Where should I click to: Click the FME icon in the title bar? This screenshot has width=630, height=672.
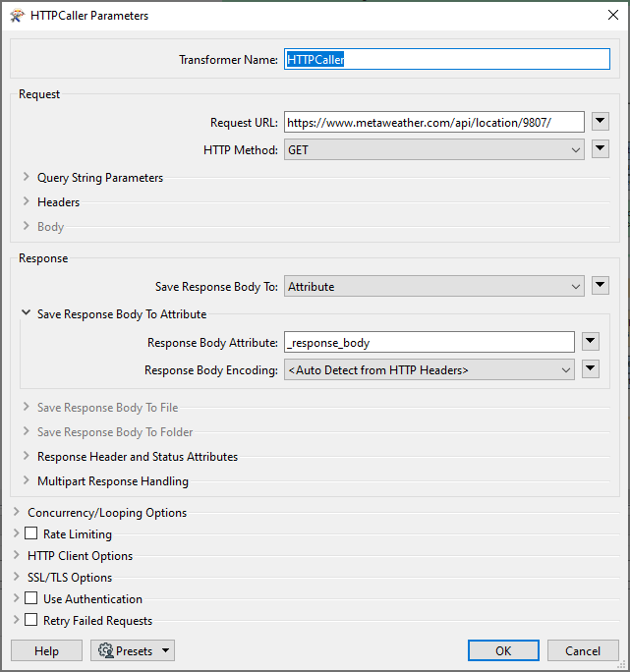tap(17, 16)
